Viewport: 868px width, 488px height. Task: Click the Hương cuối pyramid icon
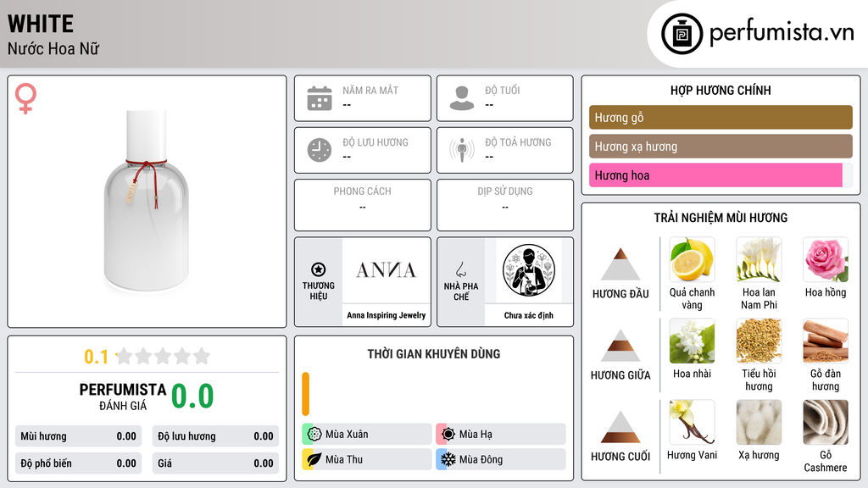pos(620,427)
